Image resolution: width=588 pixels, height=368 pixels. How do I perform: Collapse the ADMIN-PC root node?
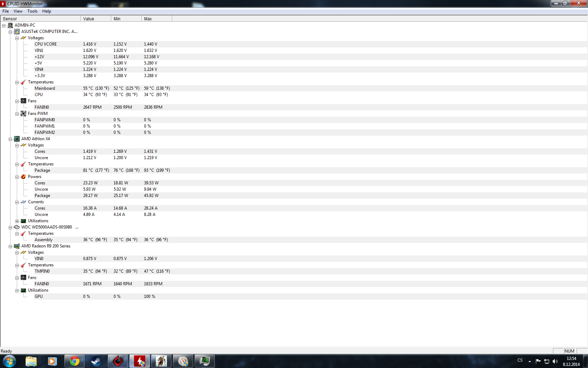coord(4,26)
